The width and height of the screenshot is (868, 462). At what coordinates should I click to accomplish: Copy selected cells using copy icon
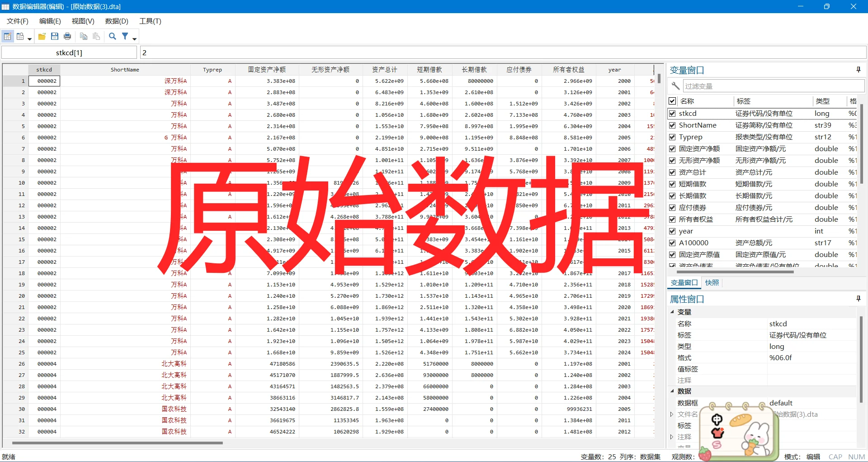[84, 37]
